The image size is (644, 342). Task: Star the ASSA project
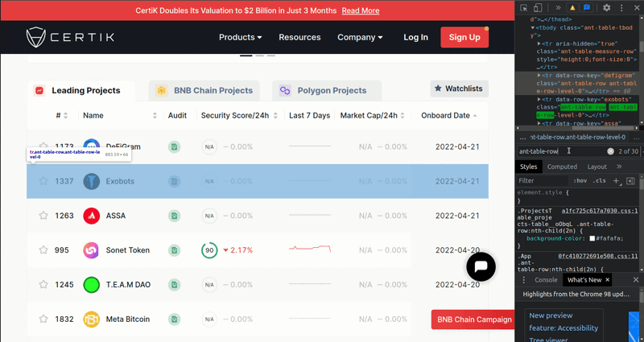point(43,215)
